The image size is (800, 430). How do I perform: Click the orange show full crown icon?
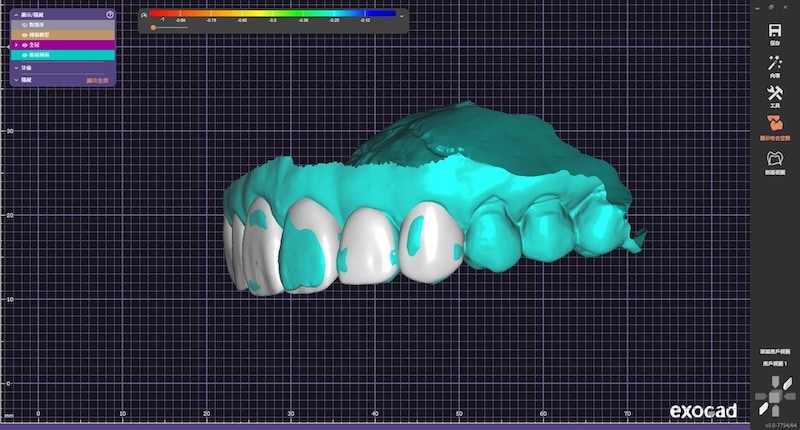tap(775, 126)
